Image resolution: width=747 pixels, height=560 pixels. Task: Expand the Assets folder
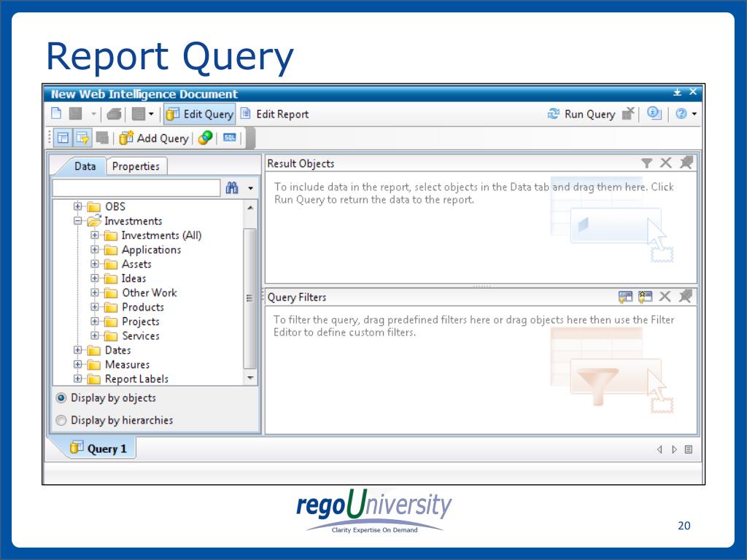94,264
